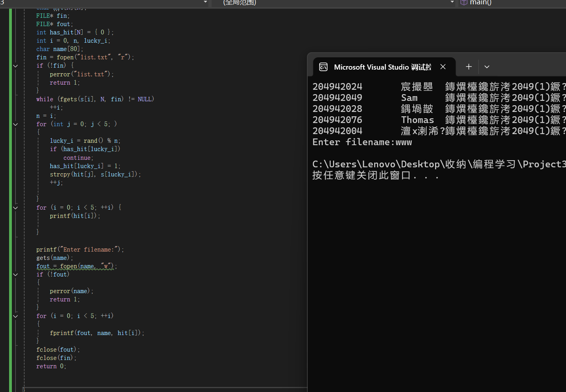Collapse the 'for (i = 0; i < 5; ++i) {' printf loop
This screenshot has width=566, height=392.
tap(15, 208)
